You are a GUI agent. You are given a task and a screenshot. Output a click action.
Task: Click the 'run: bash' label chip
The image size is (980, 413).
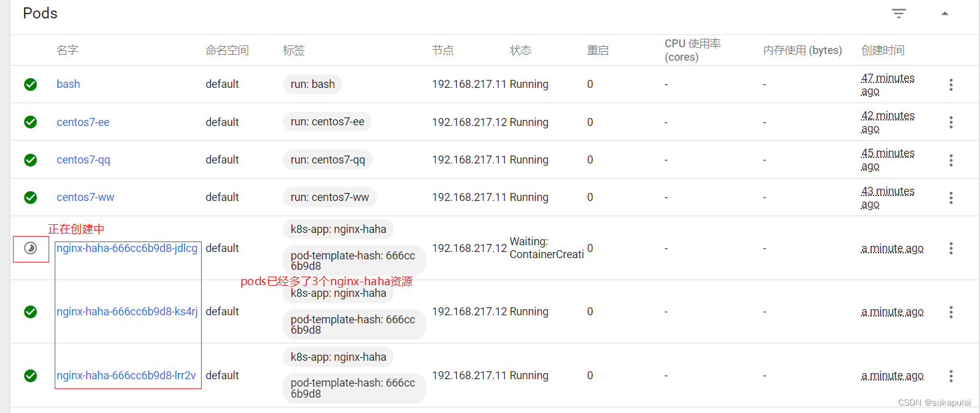(312, 84)
